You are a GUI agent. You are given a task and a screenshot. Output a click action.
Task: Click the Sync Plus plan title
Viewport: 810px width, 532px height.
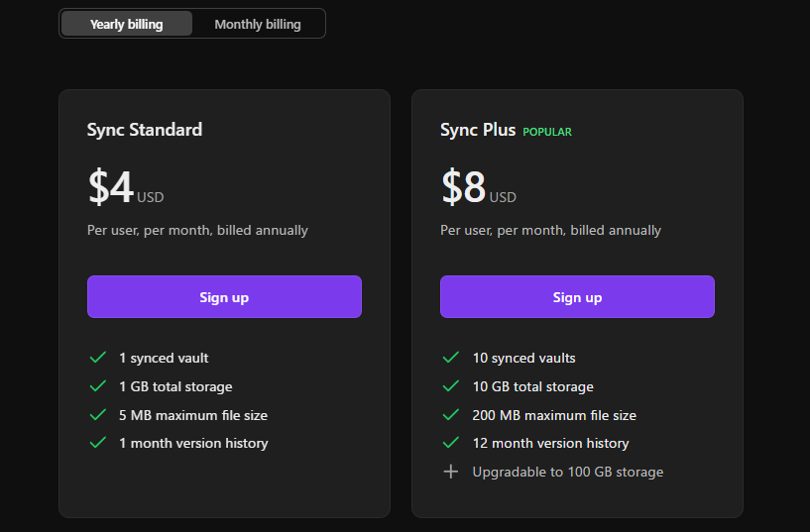point(478,130)
